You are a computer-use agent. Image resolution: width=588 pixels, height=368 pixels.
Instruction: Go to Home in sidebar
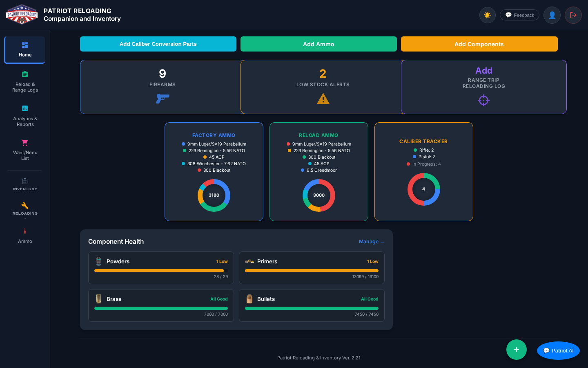(x=25, y=50)
